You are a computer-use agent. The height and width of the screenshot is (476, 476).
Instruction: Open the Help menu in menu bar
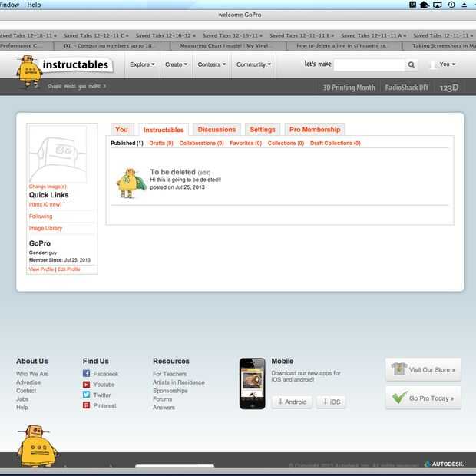[x=34, y=5]
